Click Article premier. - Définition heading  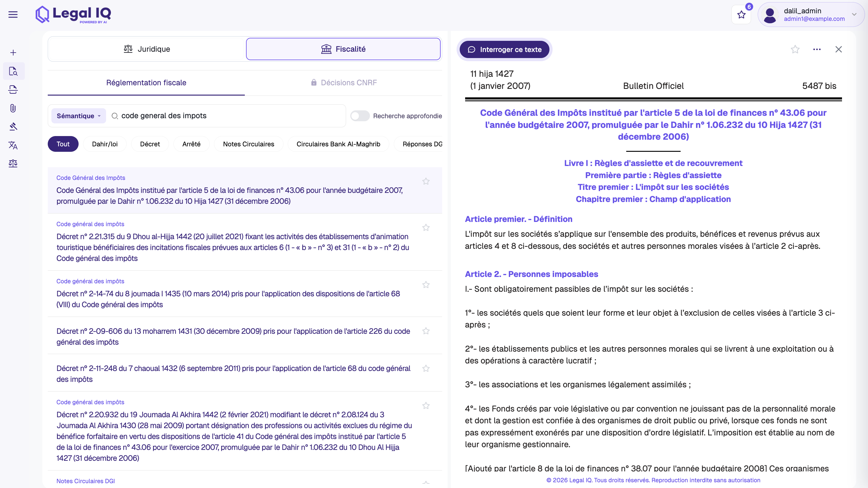[518, 219]
